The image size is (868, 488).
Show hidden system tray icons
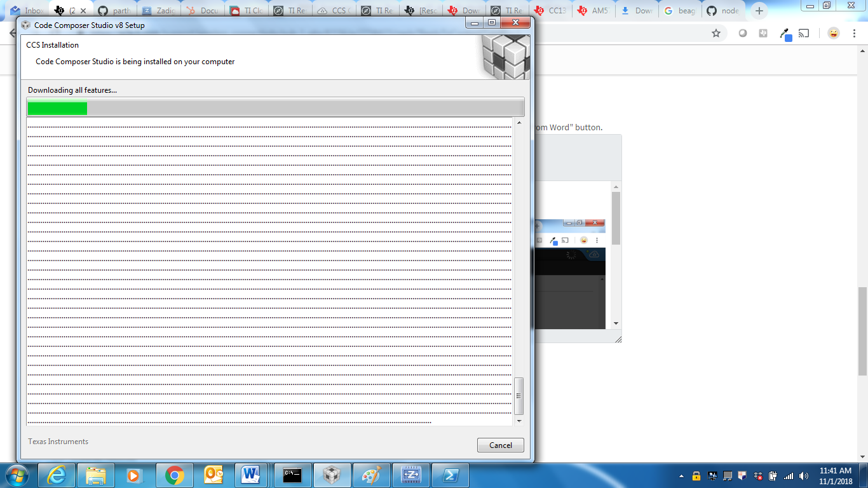point(682,476)
